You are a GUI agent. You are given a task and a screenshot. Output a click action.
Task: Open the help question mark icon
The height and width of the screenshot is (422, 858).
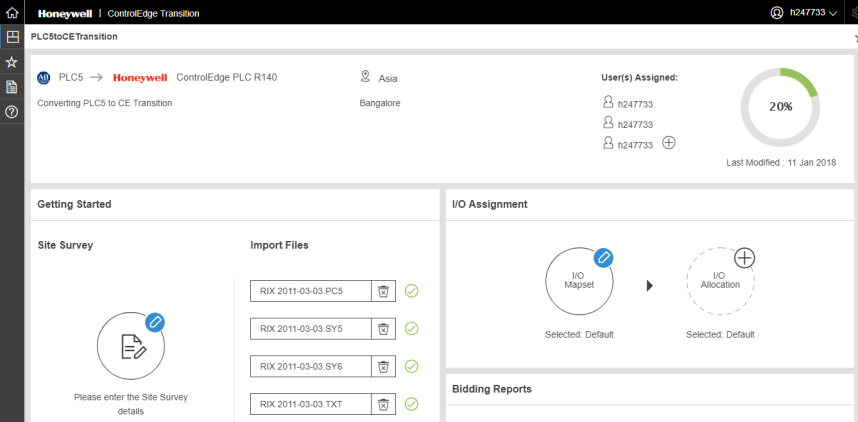11,112
